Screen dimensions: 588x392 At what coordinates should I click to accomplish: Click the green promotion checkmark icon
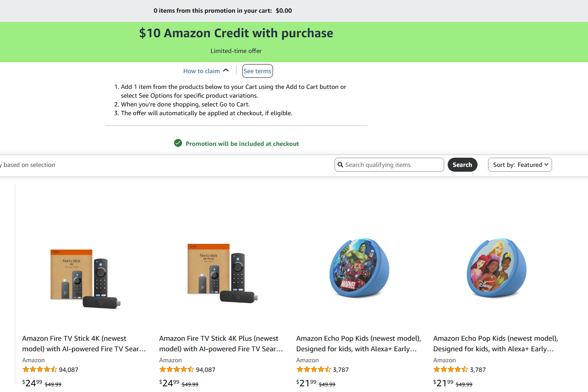click(178, 143)
